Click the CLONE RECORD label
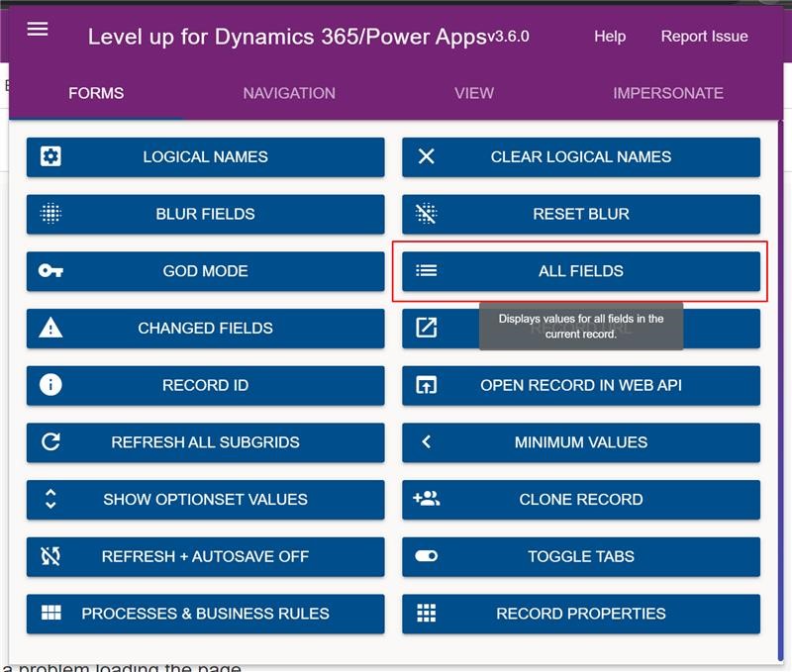Screen dimensions: 792x672 (581, 499)
